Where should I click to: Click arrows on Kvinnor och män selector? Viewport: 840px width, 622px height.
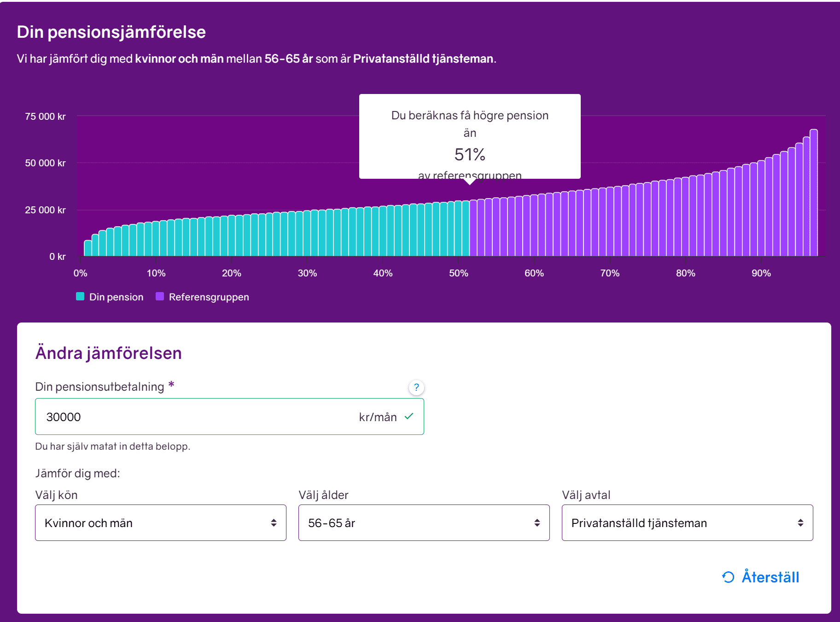274,523
